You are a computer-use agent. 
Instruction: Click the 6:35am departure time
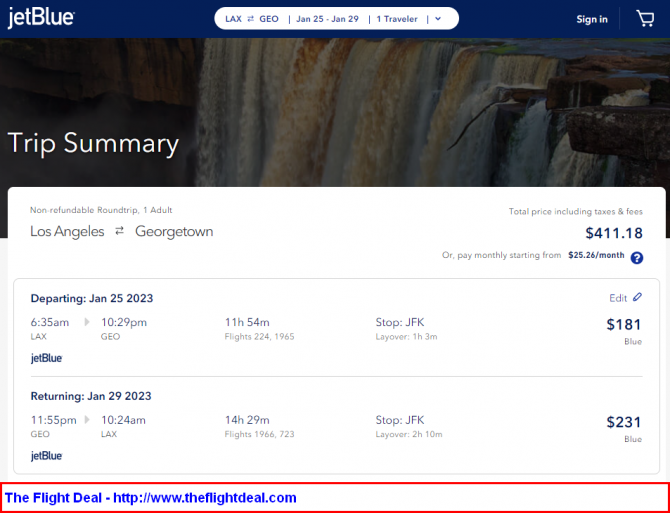tap(50, 322)
